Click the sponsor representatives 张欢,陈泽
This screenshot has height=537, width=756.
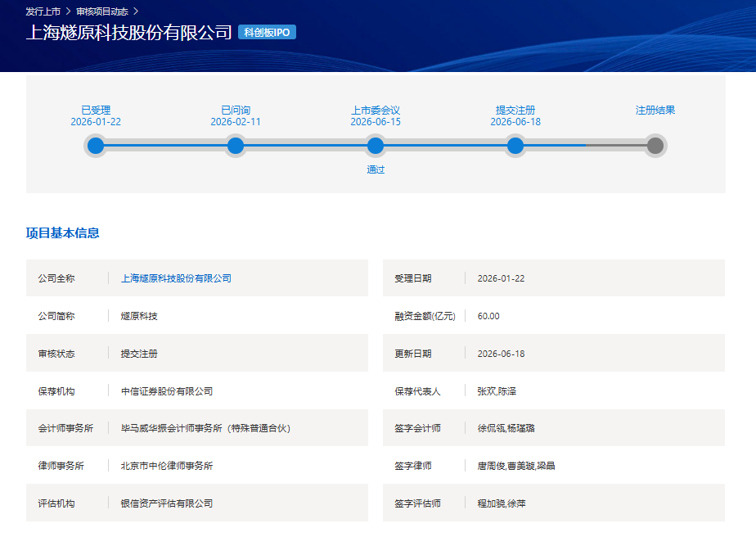(497, 391)
